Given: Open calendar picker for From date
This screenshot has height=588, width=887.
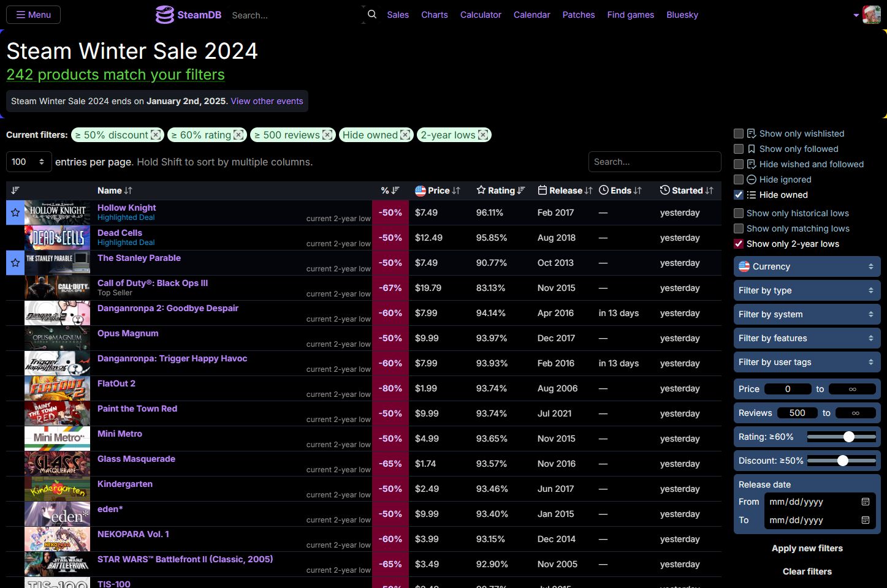Looking at the screenshot, I should 866,502.
